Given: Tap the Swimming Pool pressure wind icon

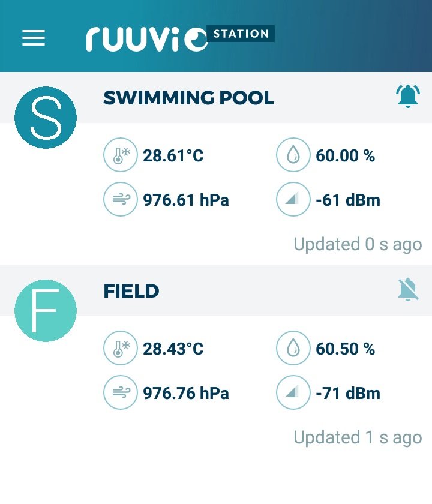Looking at the screenshot, I should tap(121, 199).
